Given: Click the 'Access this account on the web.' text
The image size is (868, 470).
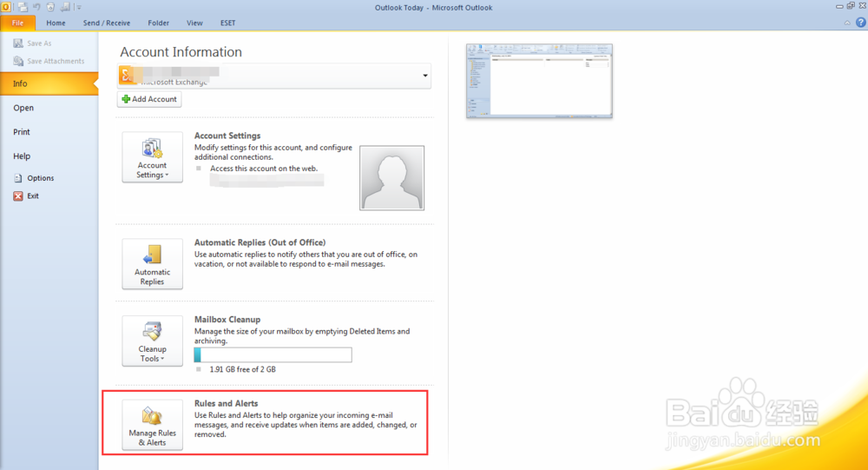Looking at the screenshot, I should pos(264,169).
